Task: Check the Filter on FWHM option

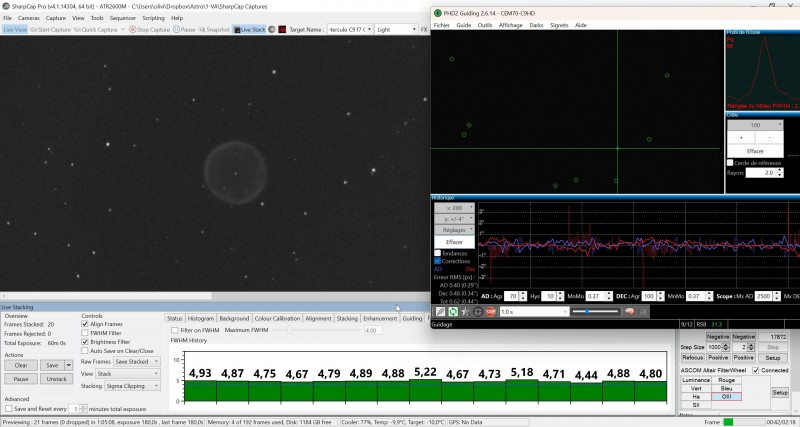Action: [174, 330]
